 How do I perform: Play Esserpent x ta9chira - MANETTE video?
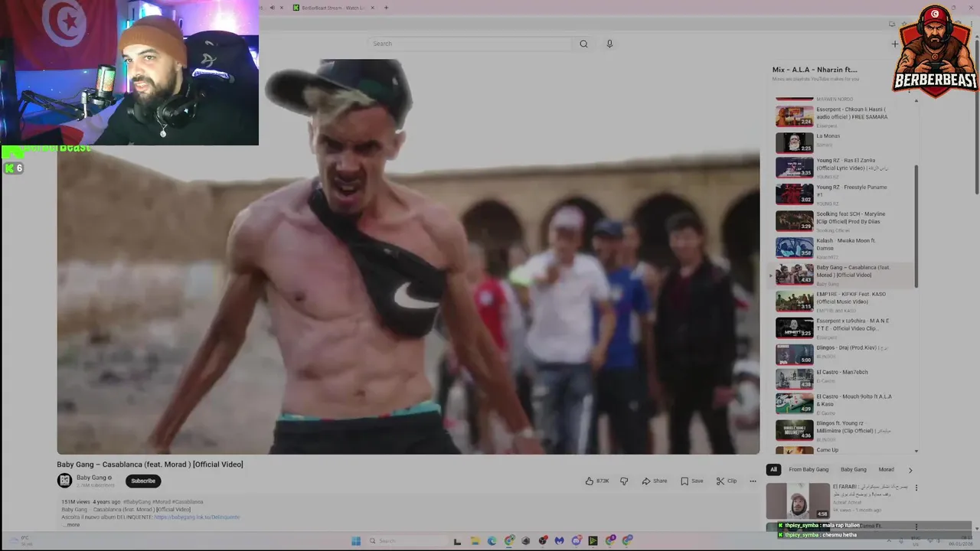point(844,328)
